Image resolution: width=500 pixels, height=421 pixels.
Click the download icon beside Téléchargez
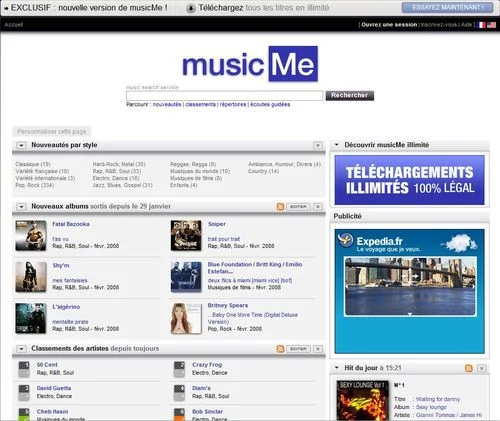pyautogui.click(x=191, y=8)
